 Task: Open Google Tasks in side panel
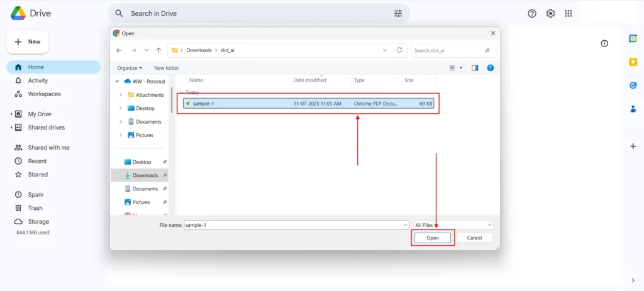pos(633,85)
